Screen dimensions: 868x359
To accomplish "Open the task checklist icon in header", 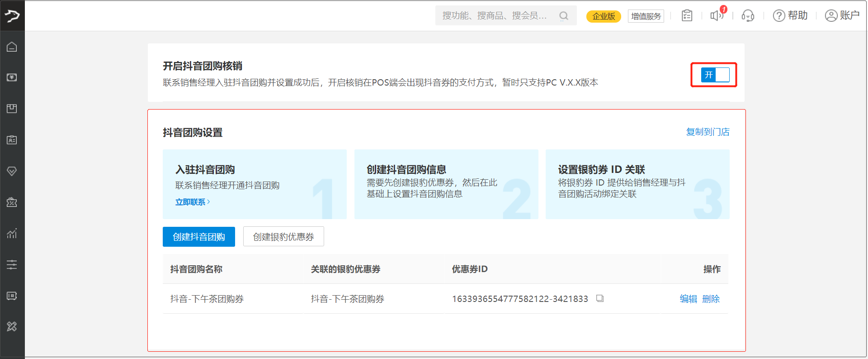I will 687,16.
